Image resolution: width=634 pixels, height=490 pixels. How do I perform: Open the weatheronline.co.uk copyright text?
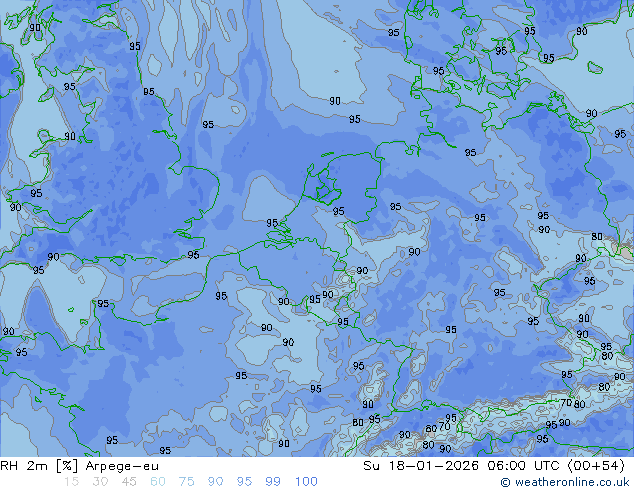[x=565, y=482]
